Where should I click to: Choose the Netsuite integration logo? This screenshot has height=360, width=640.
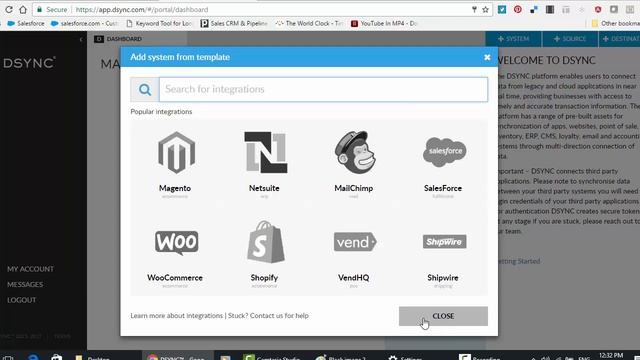(266, 152)
